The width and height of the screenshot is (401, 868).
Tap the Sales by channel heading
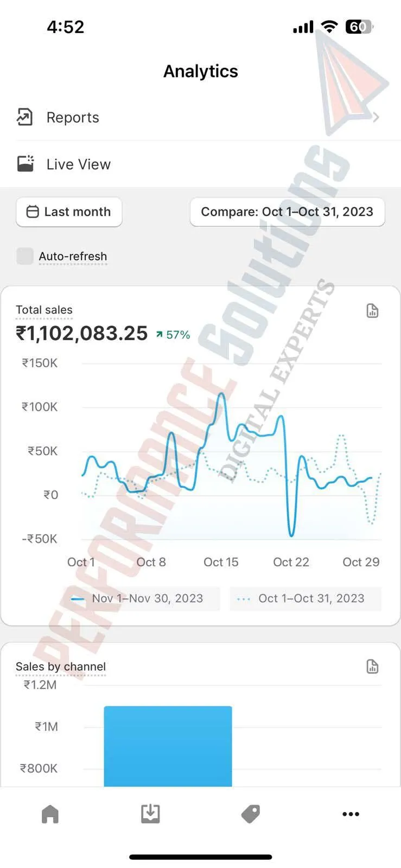tap(61, 666)
